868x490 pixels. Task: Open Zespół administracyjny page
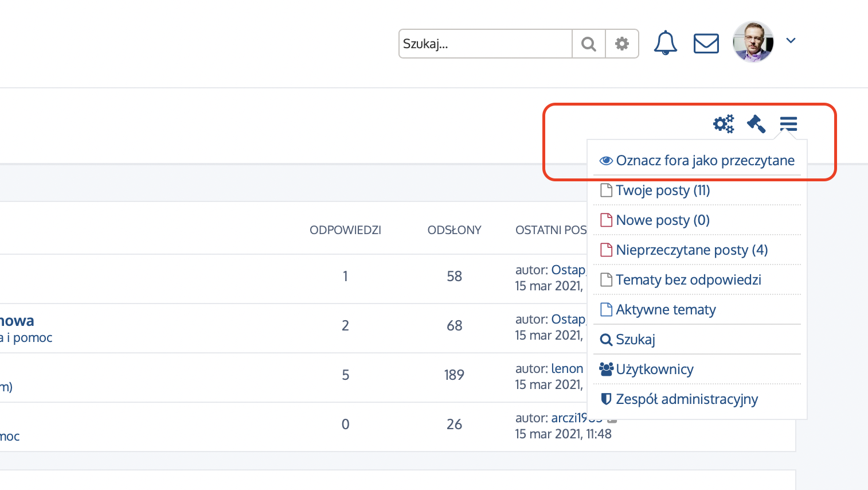[686, 399]
